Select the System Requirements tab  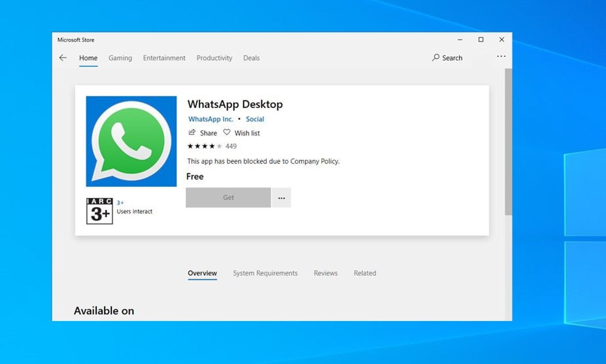coord(265,273)
